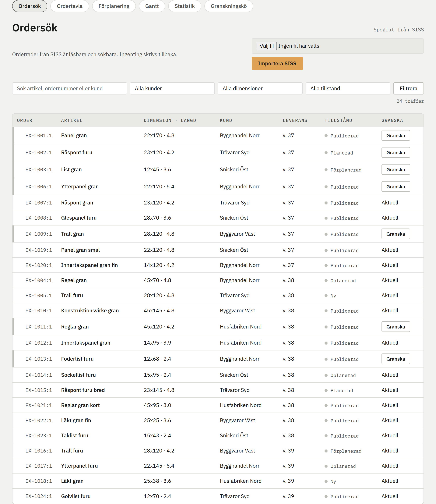Open the Alla dimensioner dropdown

click(x=260, y=88)
